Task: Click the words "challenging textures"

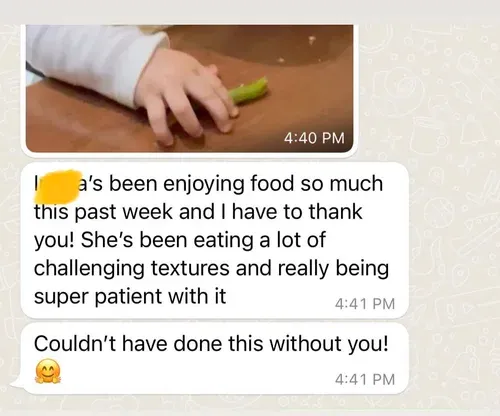Action: point(132,269)
